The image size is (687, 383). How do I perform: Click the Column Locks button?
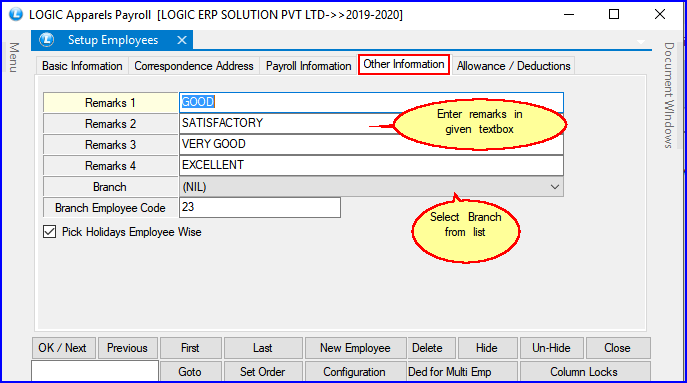coord(585,372)
